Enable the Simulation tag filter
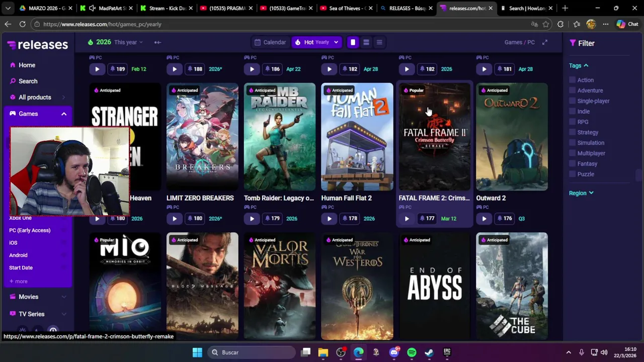The width and height of the screenshot is (644, 362). click(573, 143)
